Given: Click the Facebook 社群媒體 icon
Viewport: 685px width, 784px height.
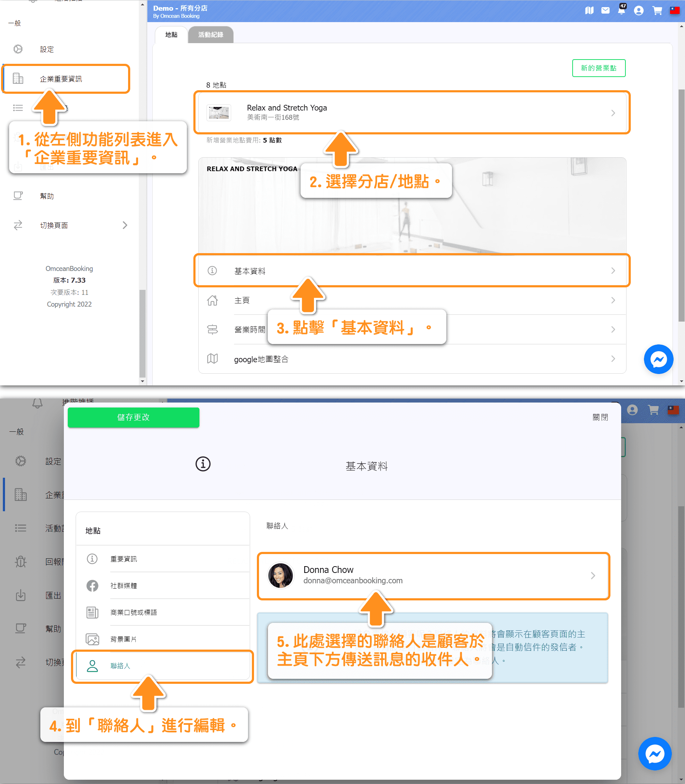Looking at the screenshot, I should point(92,585).
